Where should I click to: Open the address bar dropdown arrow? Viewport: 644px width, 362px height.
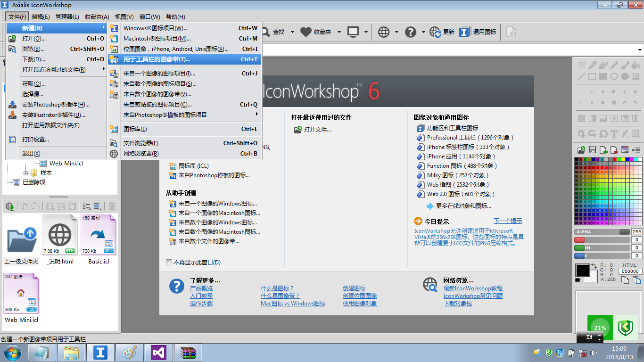(640, 49)
